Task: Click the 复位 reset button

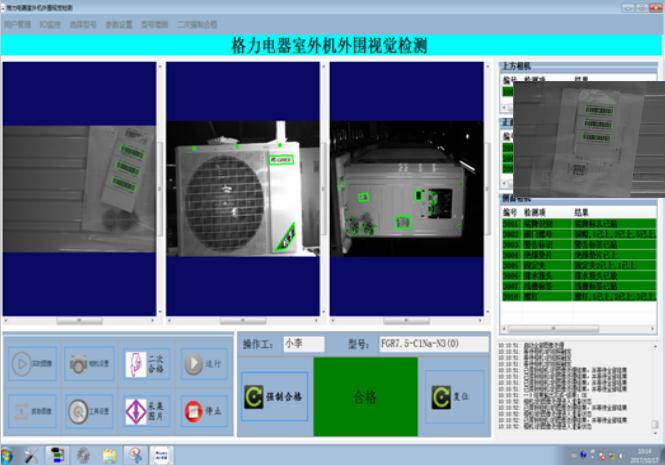Action: (454, 396)
